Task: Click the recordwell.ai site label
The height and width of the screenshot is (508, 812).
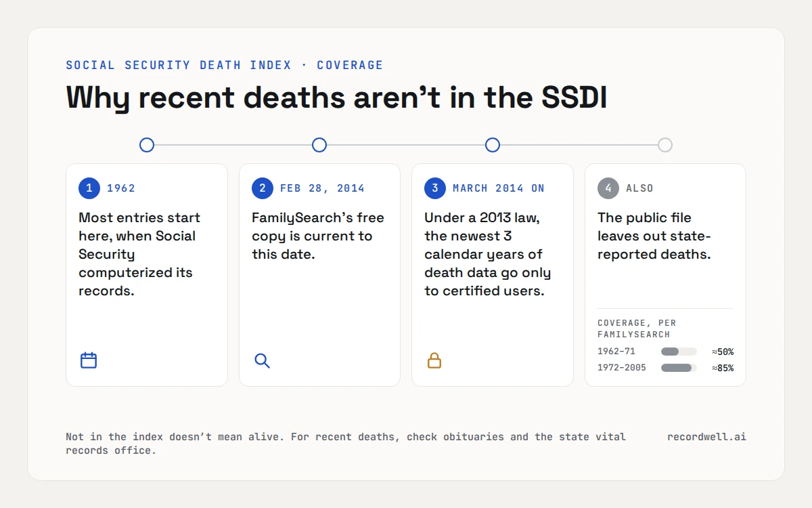Action: 706,437
